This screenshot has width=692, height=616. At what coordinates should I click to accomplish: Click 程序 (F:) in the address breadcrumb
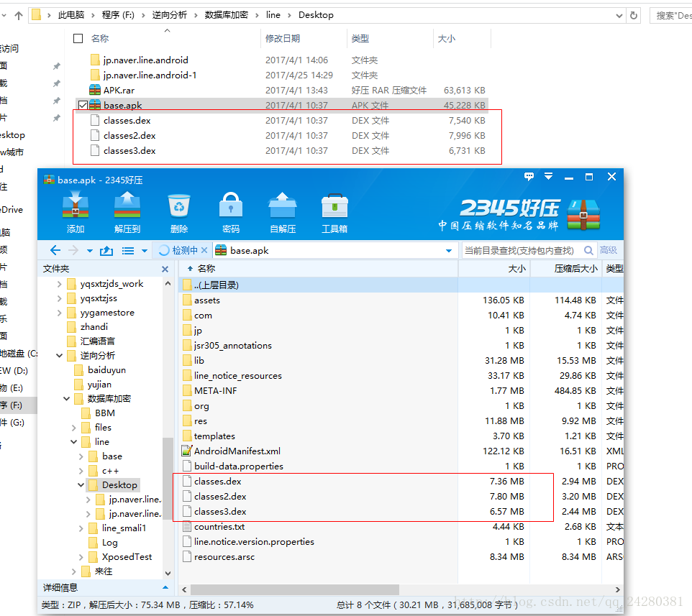click(118, 15)
